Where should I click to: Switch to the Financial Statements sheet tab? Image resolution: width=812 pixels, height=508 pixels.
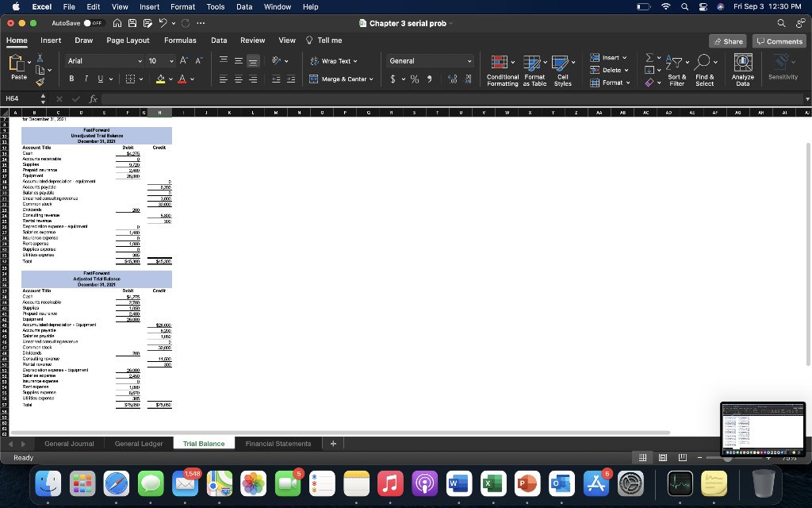278,444
